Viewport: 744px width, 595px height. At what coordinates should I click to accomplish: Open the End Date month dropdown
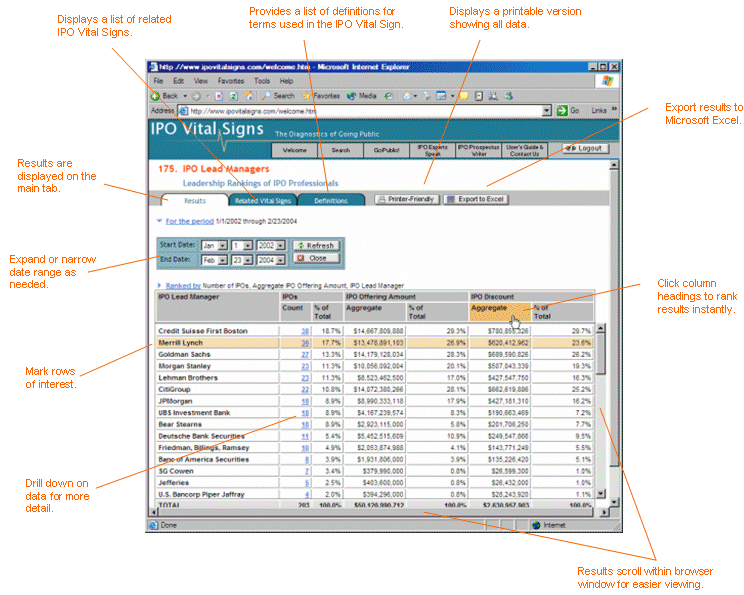[223, 260]
